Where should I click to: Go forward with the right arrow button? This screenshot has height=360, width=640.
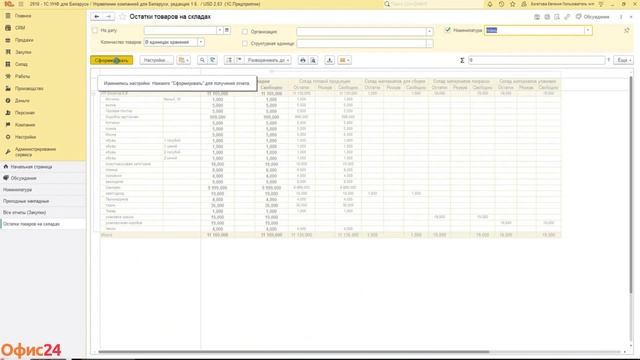pyautogui.click(x=108, y=17)
